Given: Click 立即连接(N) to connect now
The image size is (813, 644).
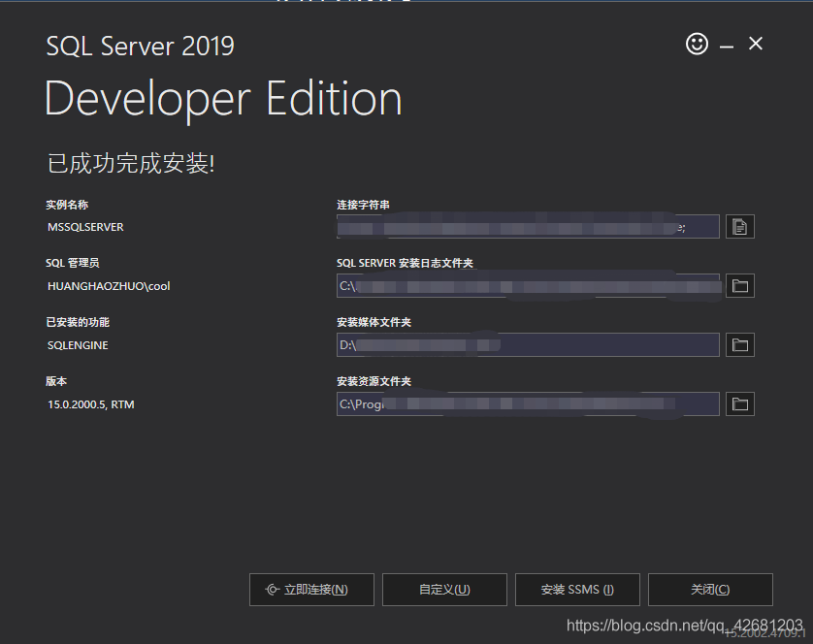Looking at the screenshot, I should [311, 590].
